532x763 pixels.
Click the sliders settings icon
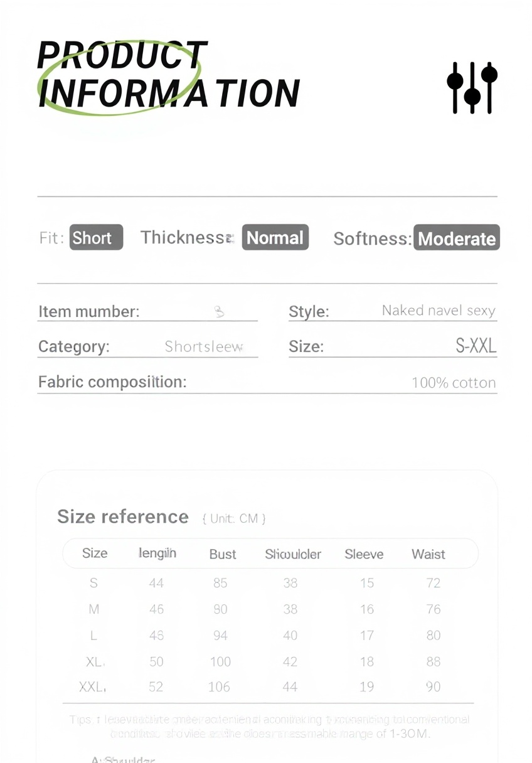472,87
